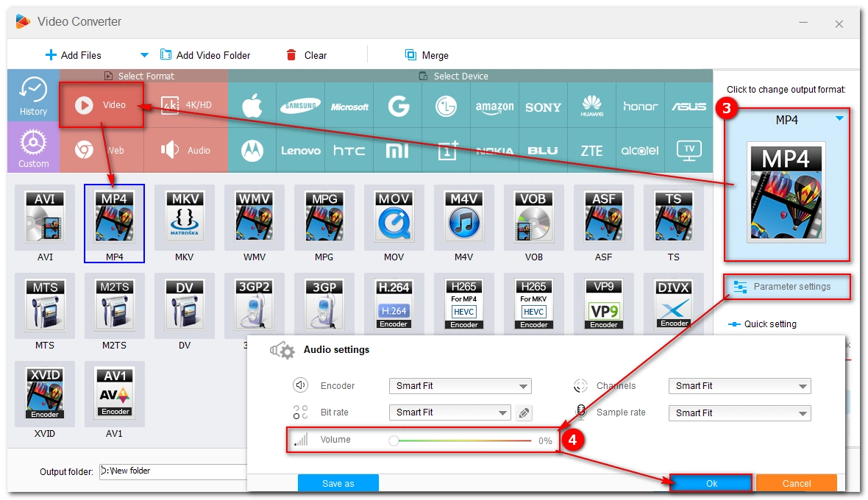Image resolution: width=868 pixels, height=500 pixels.
Task: Choose the OnePlus device brand
Action: (447, 150)
